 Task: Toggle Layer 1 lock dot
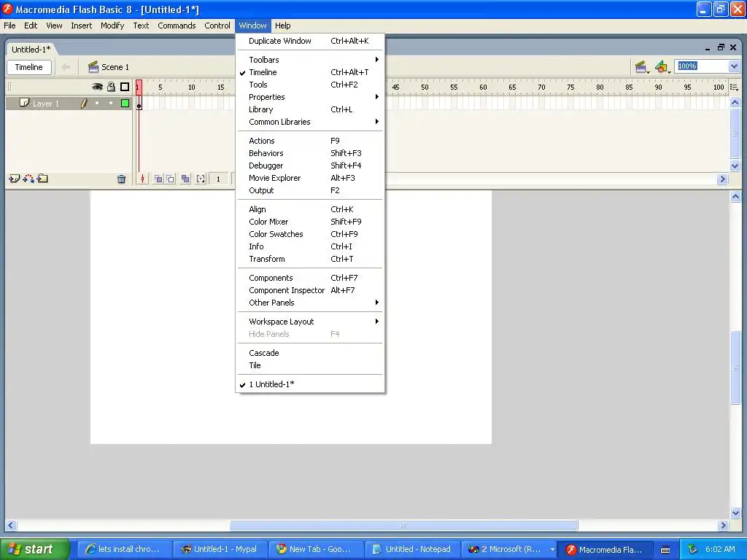click(111, 104)
